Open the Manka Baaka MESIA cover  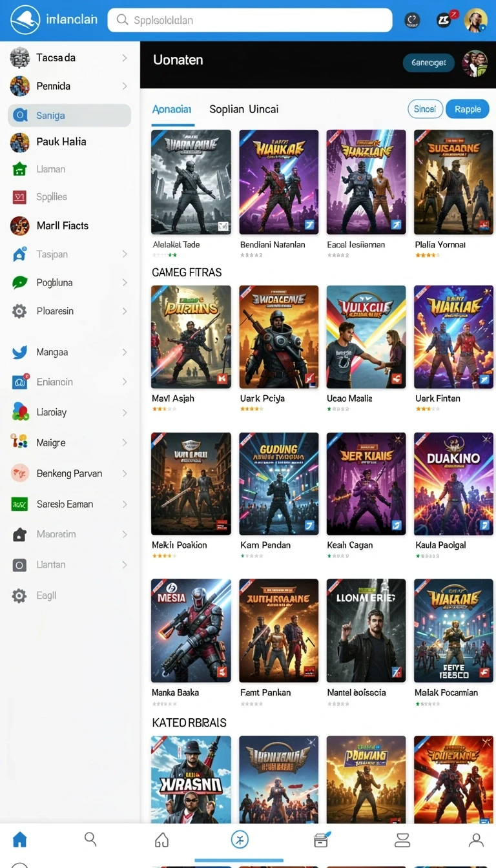coord(191,631)
